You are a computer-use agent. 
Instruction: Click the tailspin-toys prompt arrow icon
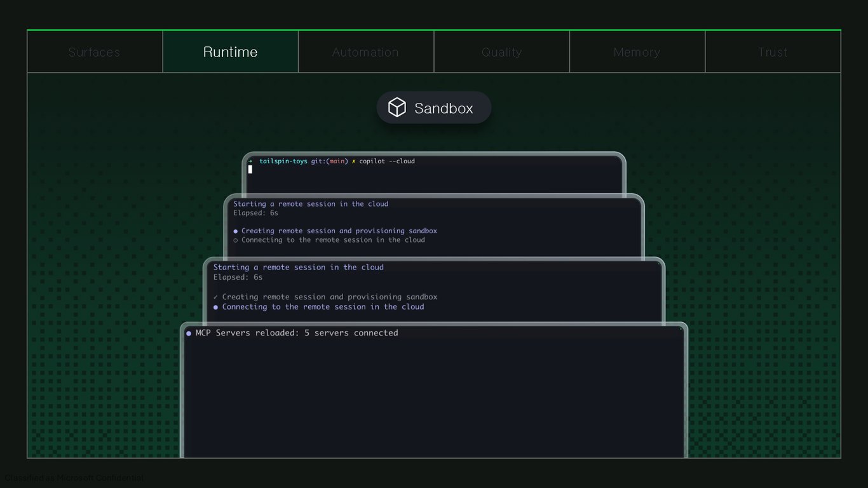point(250,161)
